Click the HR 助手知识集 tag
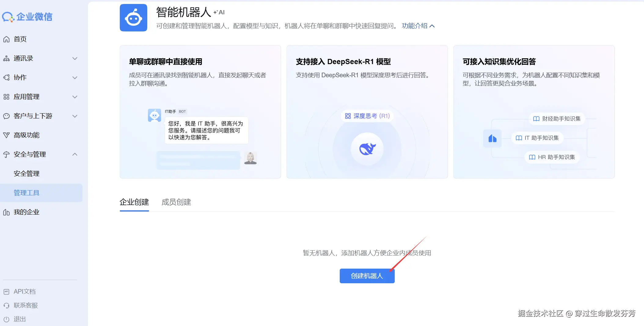Image resolution: width=644 pixels, height=326 pixels. tap(552, 157)
